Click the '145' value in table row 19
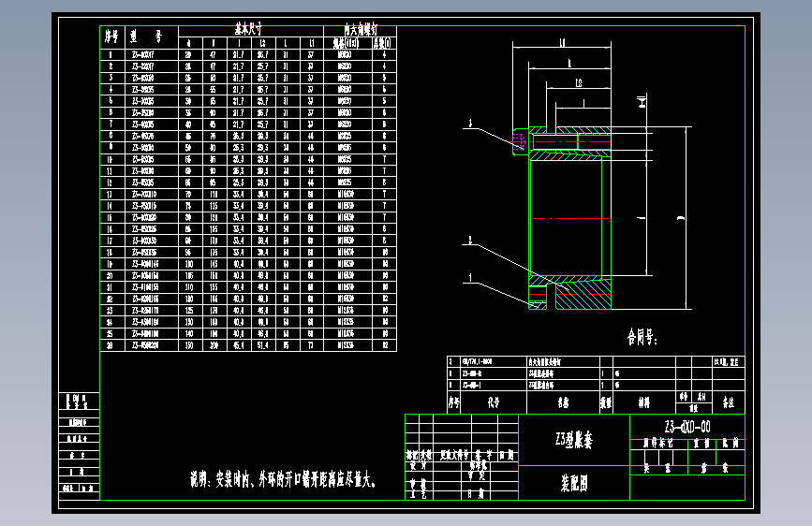This screenshot has height=526, width=812. (214, 264)
